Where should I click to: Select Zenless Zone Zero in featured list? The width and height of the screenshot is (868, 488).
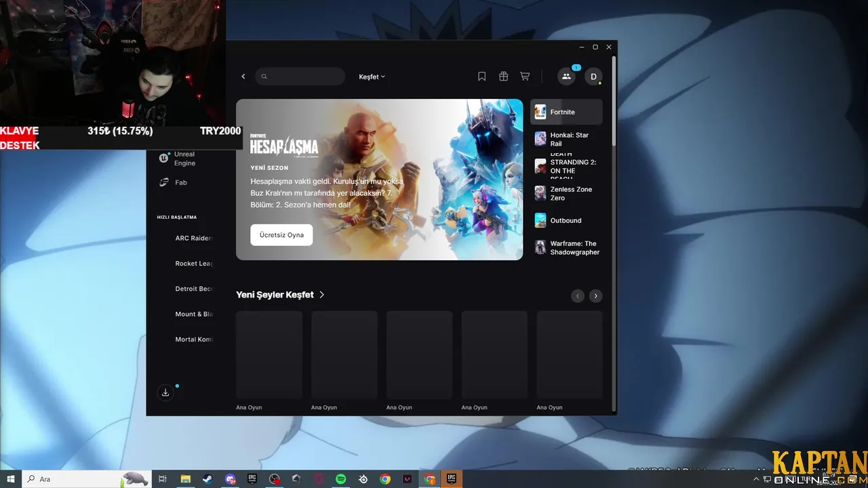pos(566,193)
